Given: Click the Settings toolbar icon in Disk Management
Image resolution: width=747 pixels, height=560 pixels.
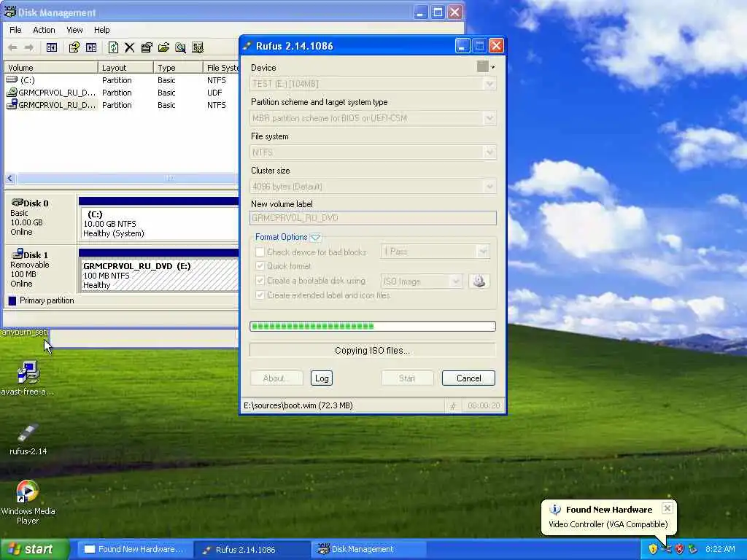Looking at the screenshot, I should point(197,47).
